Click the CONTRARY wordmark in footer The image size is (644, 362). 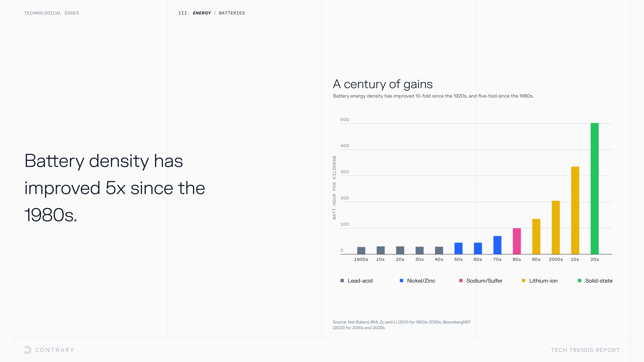click(55, 350)
